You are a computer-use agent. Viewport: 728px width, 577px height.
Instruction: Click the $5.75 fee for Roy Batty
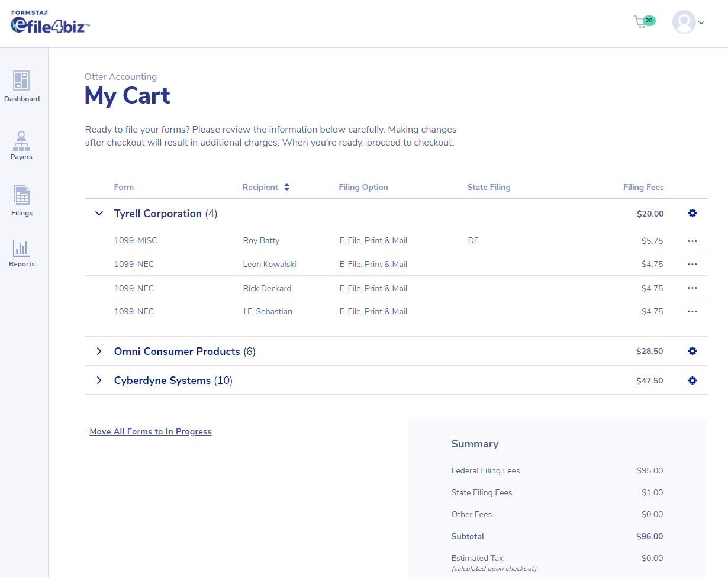tap(652, 241)
